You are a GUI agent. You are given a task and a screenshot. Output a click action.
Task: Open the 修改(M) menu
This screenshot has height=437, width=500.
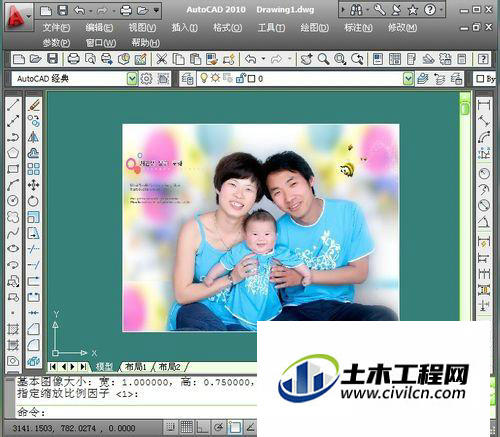click(x=402, y=27)
